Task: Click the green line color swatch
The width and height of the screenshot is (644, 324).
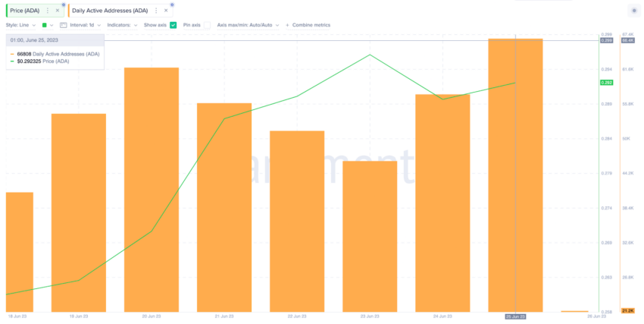Action: tap(45, 25)
